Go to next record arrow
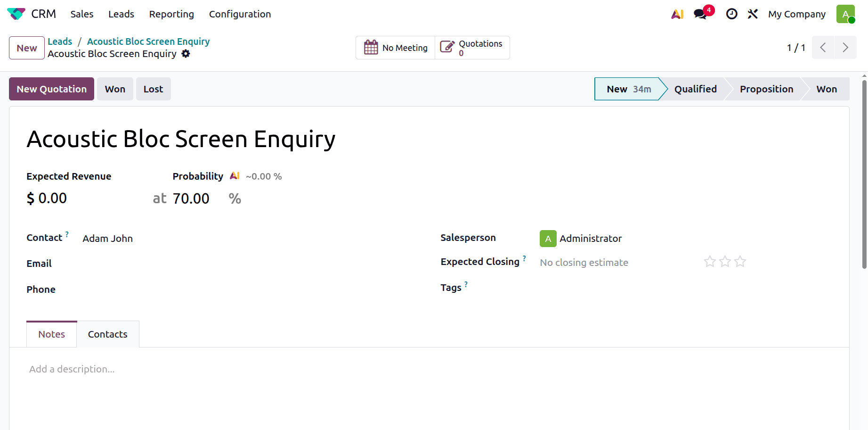The image size is (868, 430). click(845, 48)
